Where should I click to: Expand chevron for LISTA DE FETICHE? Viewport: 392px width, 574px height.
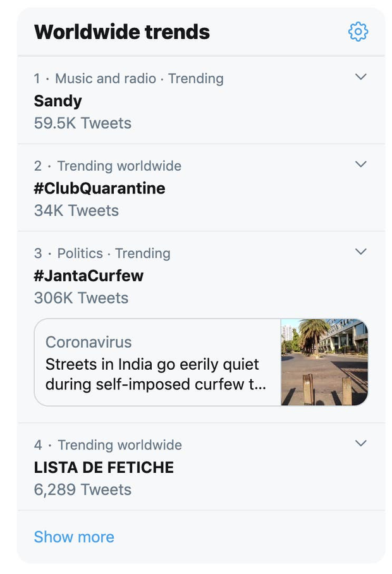[x=360, y=443]
